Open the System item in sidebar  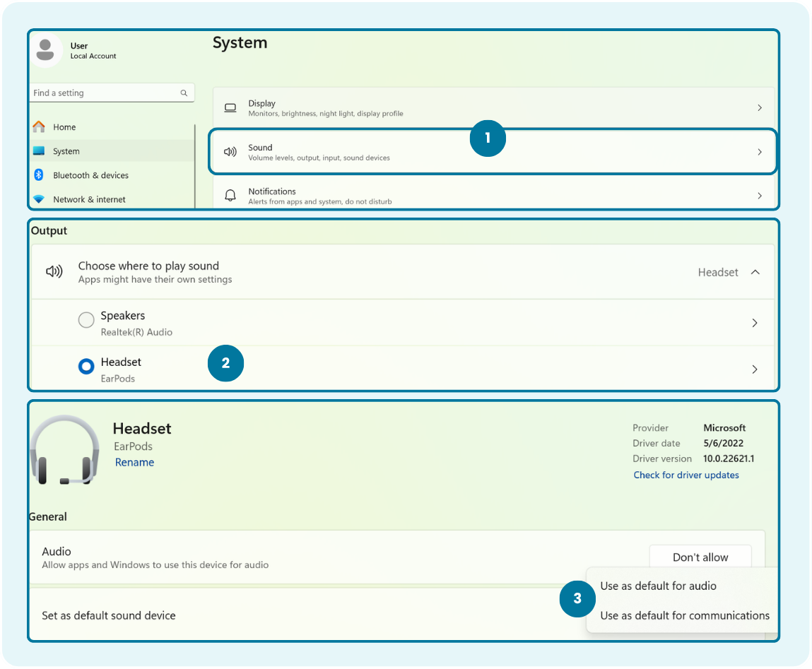[x=66, y=151]
